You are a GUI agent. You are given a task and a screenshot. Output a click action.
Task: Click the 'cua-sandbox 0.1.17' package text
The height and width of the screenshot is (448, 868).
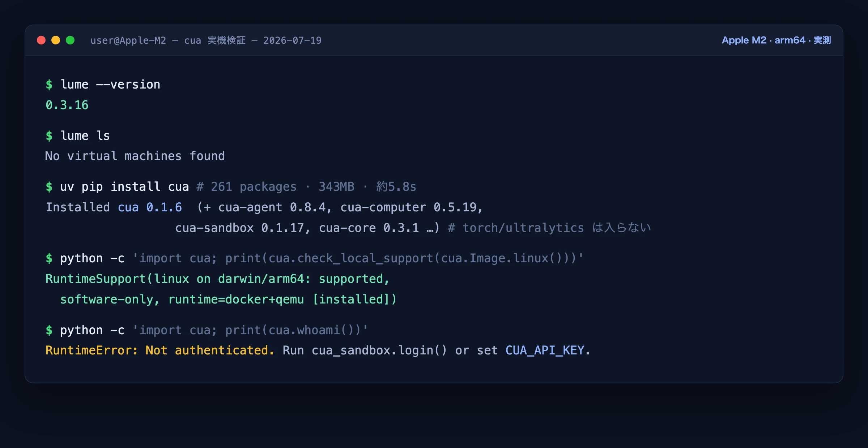[240, 228]
